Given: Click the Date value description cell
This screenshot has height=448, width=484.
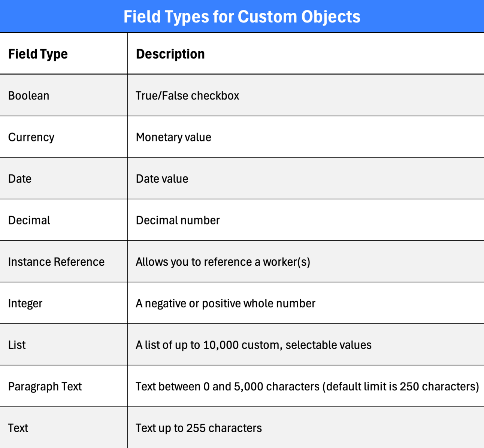Looking at the screenshot, I should pyautogui.click(x=162, y=179).
